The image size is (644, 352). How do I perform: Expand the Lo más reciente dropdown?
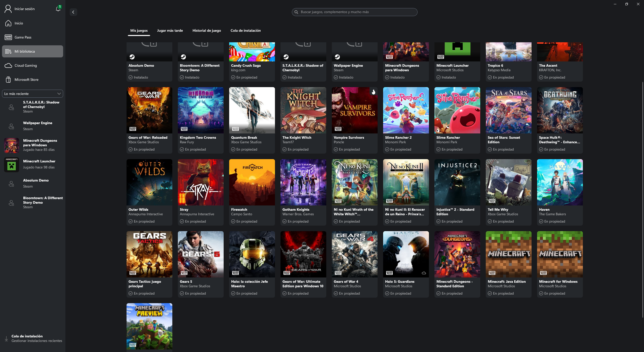32,94
